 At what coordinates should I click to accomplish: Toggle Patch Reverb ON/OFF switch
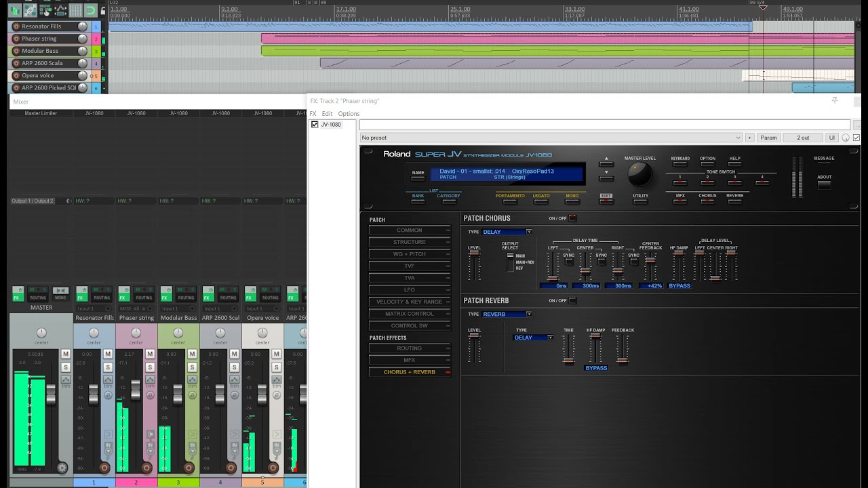click(572, 300)
